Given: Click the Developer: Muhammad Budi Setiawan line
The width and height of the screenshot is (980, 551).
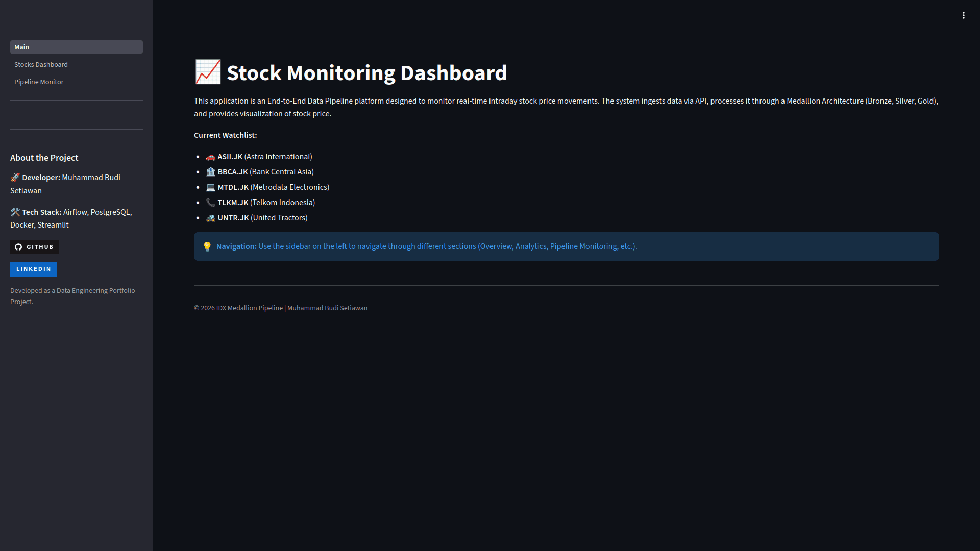Looking at the screenshot, I should (x=65, y=184).
